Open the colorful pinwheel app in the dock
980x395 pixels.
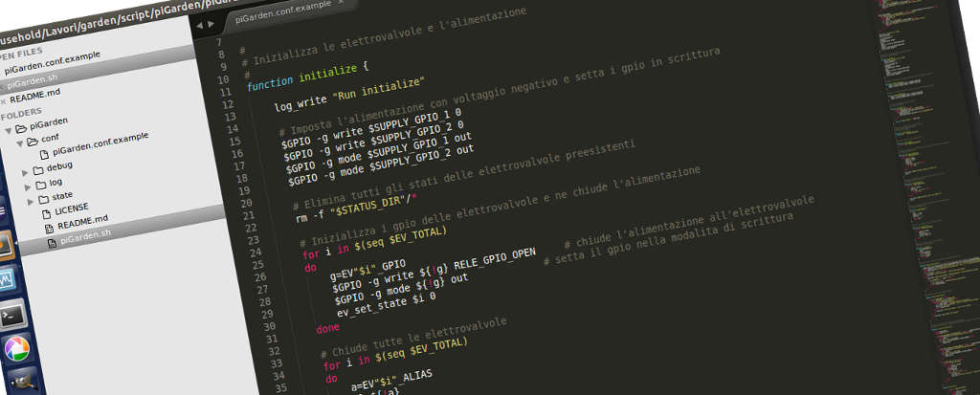15,348
